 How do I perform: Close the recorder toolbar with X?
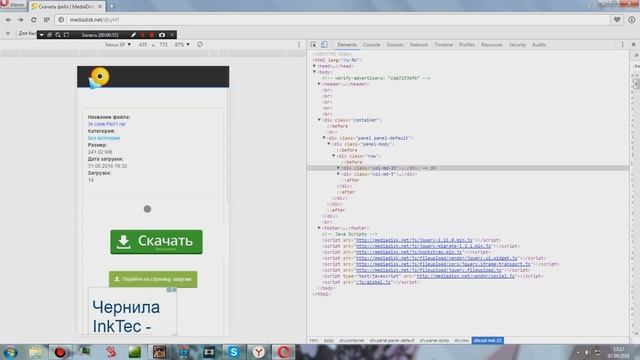point(172,35)
